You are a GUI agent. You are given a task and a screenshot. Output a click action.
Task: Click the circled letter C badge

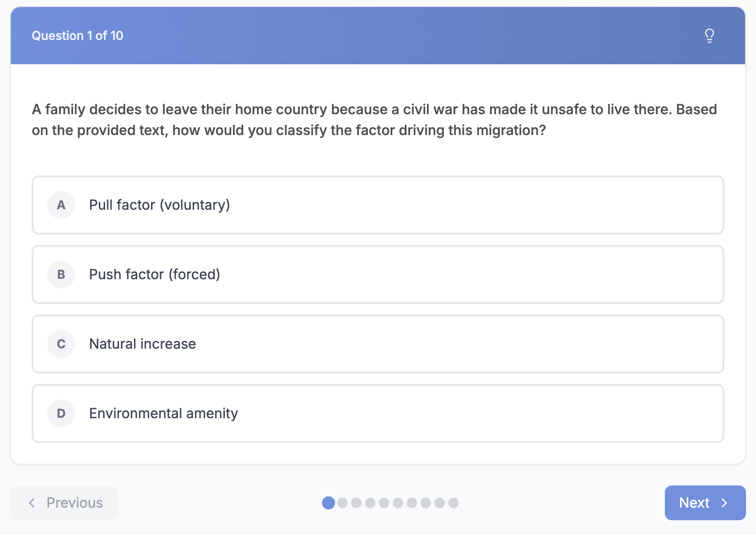click(x=61, y=343)
